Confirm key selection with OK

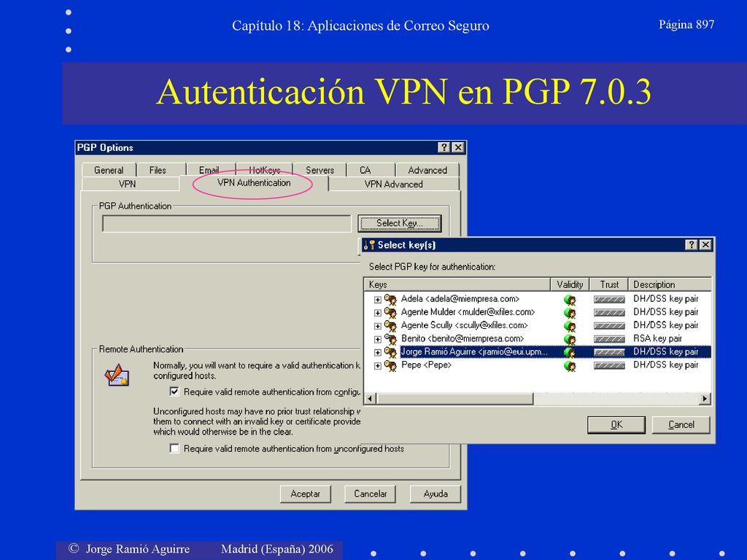coord(616,425)
